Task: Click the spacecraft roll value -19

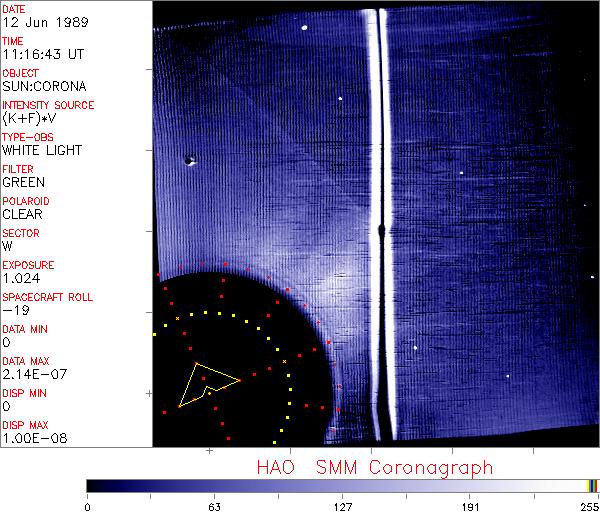Action: [14, 310]
